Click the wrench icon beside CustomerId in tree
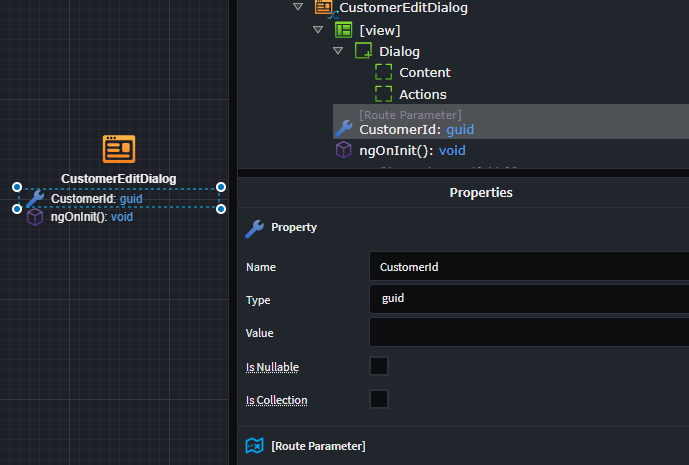Screen dimensions: 689x465 (344, 128)
